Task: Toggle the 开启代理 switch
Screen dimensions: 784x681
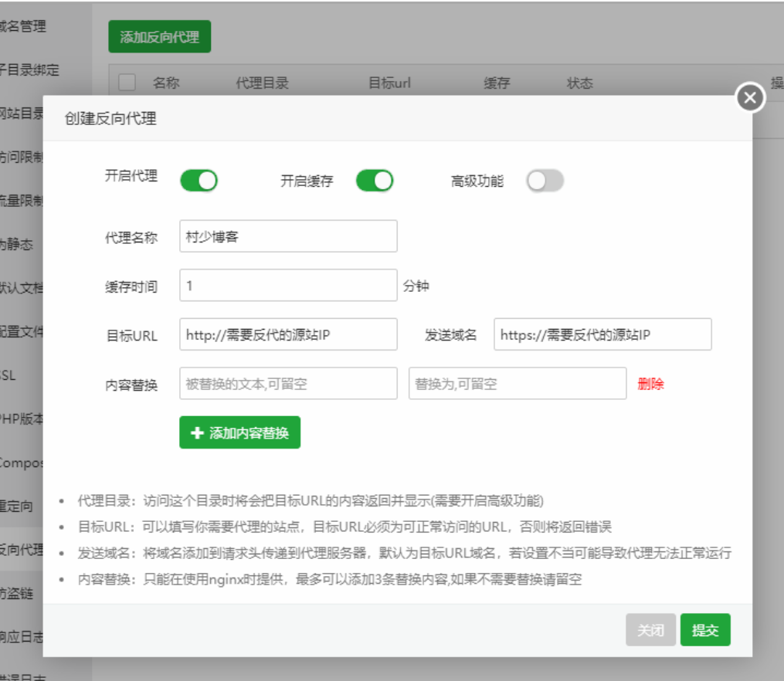Action: click(x=199, y=181)
